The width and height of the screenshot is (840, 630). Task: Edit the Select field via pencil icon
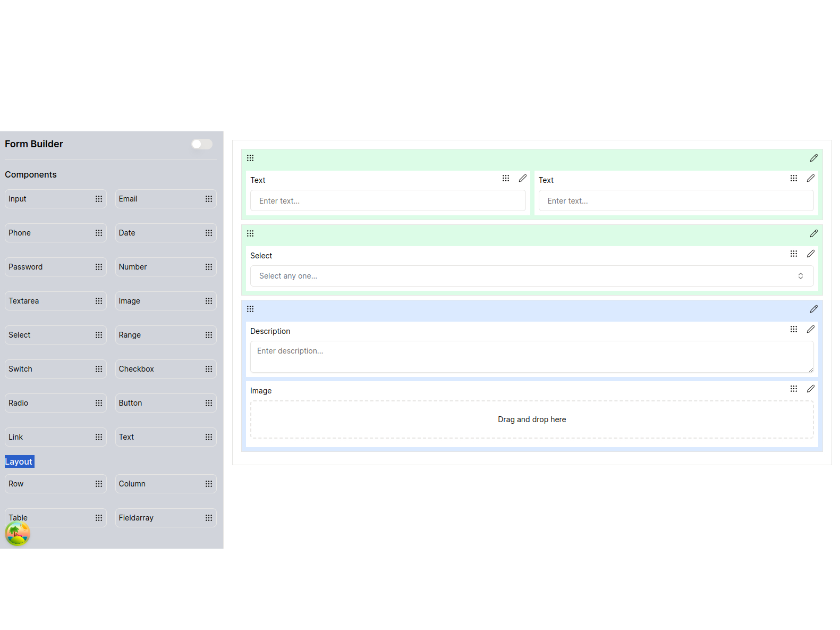coord(811,254)
